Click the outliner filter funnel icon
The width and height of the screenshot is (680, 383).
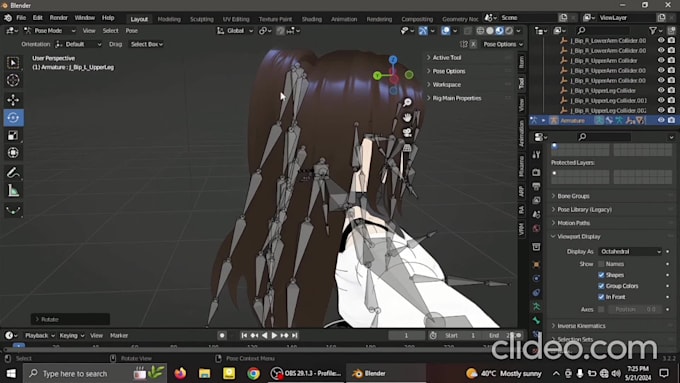click(653, 30)
